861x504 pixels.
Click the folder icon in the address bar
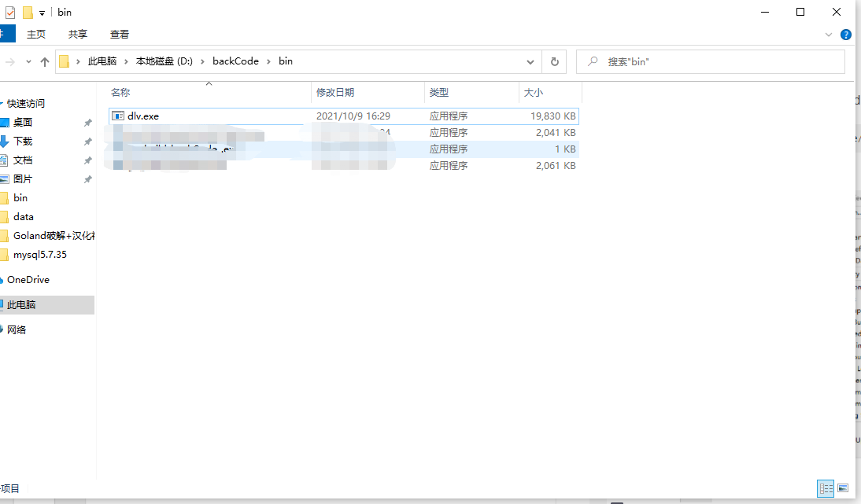tap(65, 61)
